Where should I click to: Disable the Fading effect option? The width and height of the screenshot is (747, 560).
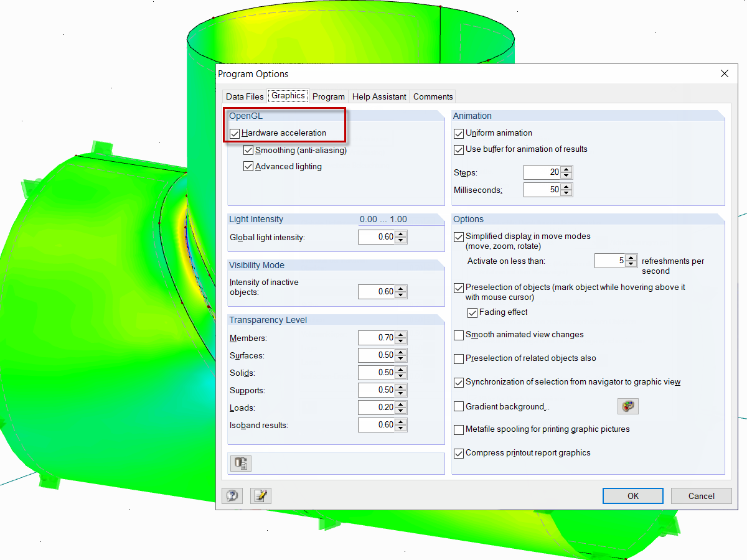click(x=472, y=312)
